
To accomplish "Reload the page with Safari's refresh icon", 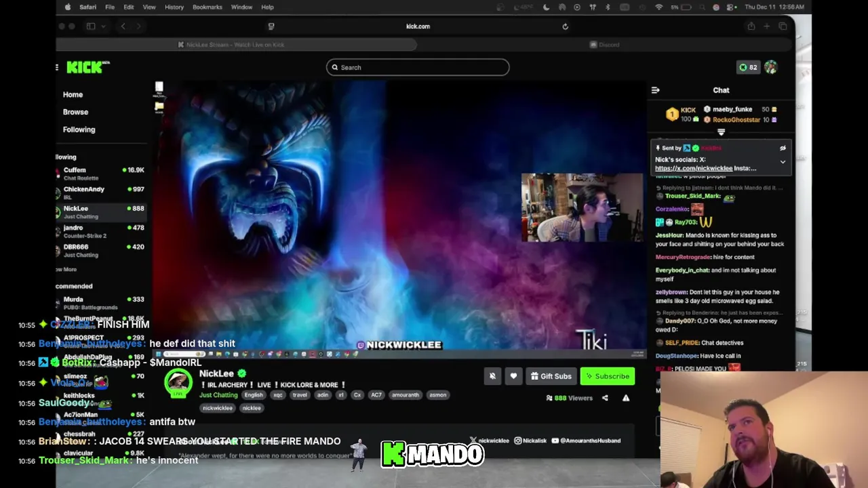I will click(565, 26).
